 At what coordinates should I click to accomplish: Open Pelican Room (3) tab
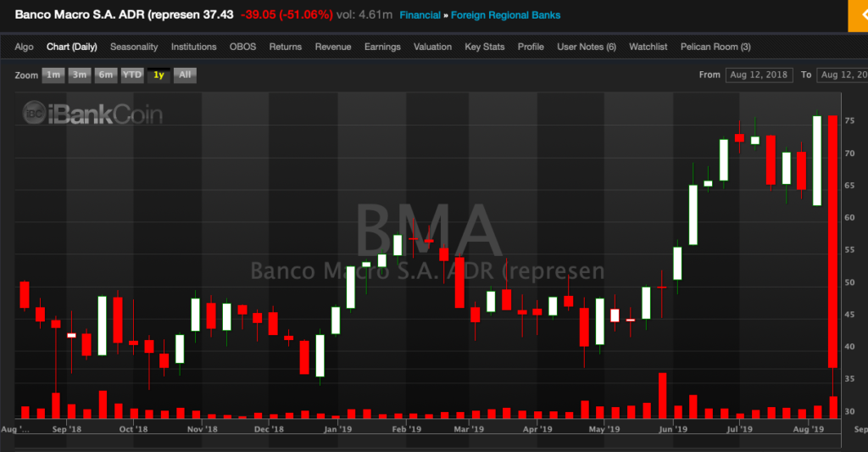tap(715, 47)
